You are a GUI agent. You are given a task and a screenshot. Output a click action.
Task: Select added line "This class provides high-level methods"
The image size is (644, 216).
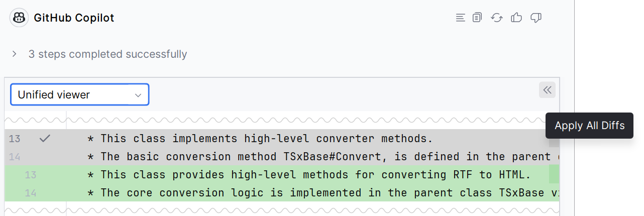pos(282,175)
